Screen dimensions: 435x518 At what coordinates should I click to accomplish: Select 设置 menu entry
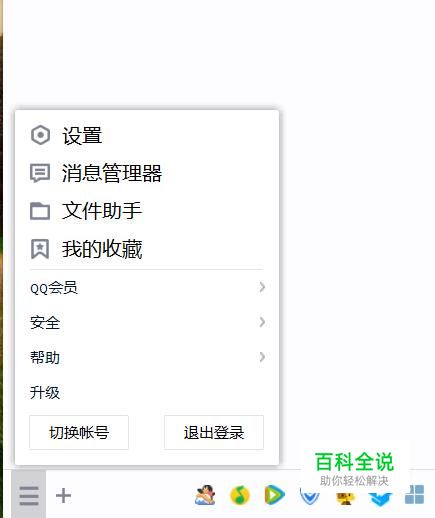click(x=147, y=135)
